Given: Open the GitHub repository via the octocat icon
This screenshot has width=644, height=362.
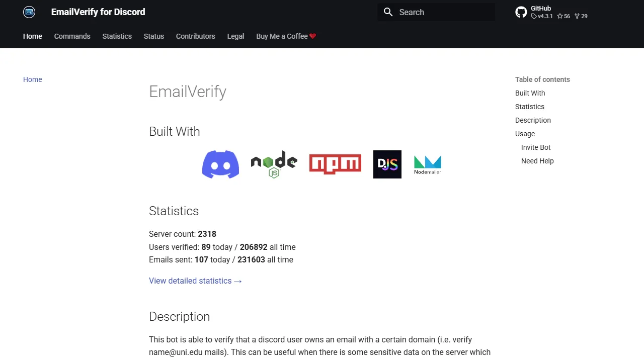Looking at the screenshot, I should [x=521, y=12].
